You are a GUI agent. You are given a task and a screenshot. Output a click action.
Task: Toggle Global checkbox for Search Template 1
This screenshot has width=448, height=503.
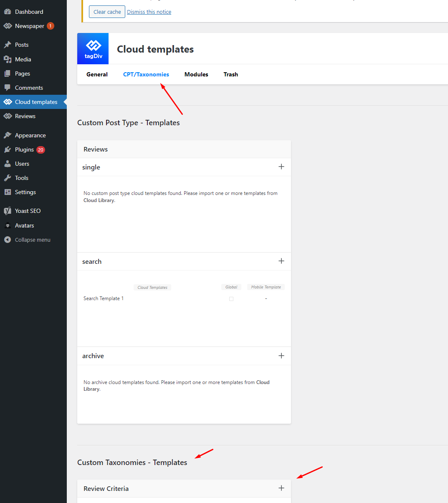tap(231, 299)
